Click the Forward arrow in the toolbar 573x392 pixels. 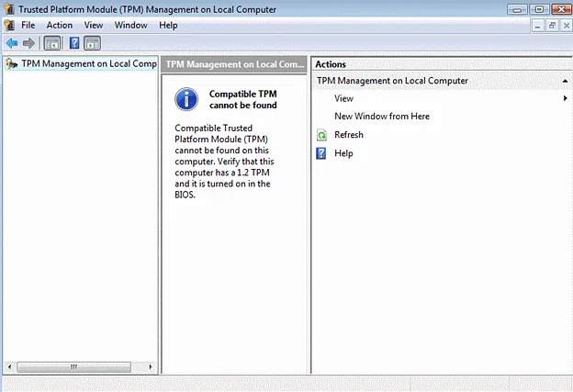(28, 43)
